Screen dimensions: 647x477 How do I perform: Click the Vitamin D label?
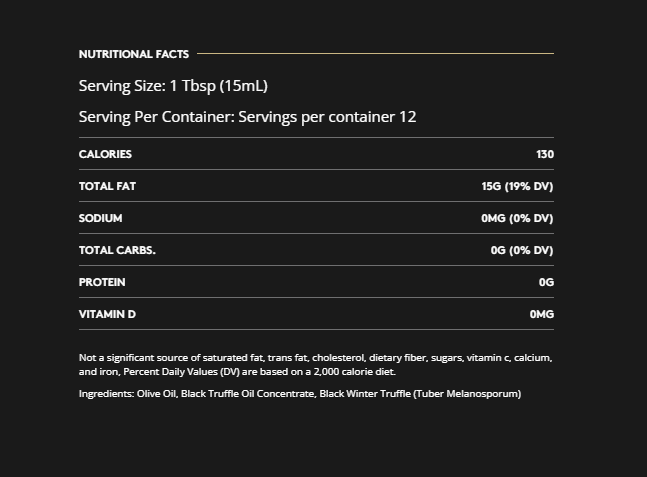(107, 314)
